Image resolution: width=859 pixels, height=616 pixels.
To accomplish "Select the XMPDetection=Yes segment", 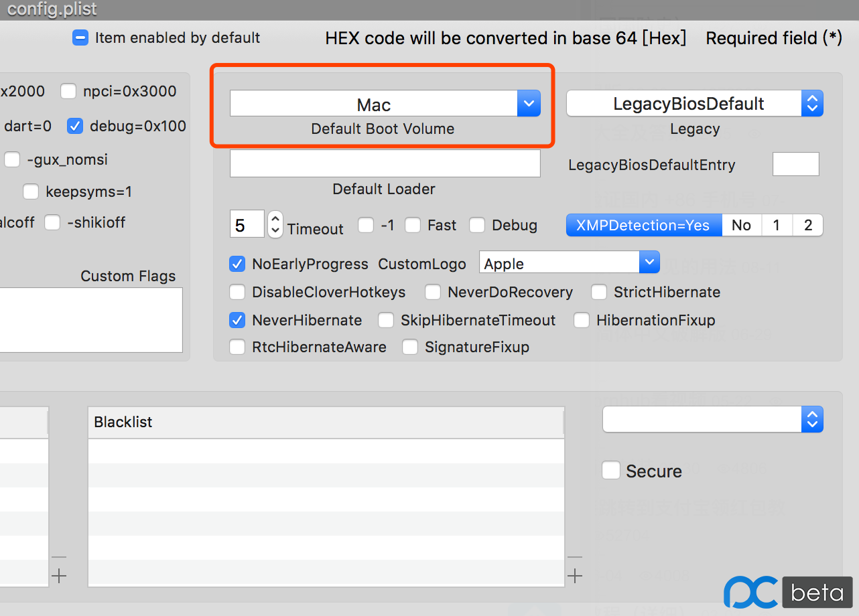I will [x=644, y=225].
